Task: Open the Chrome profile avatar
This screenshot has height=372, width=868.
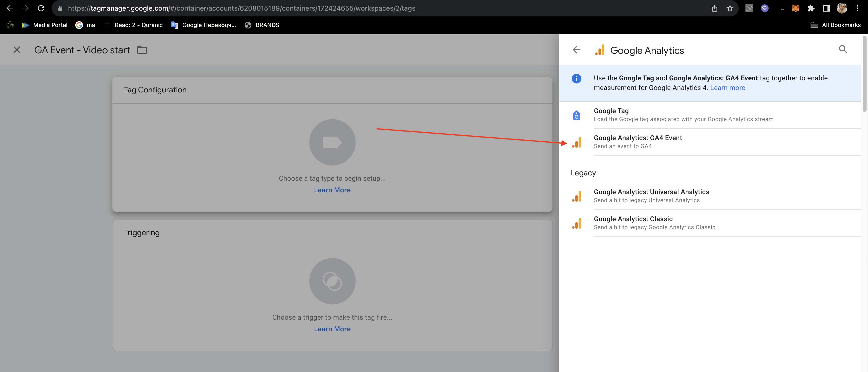Action: coord(842,8)
